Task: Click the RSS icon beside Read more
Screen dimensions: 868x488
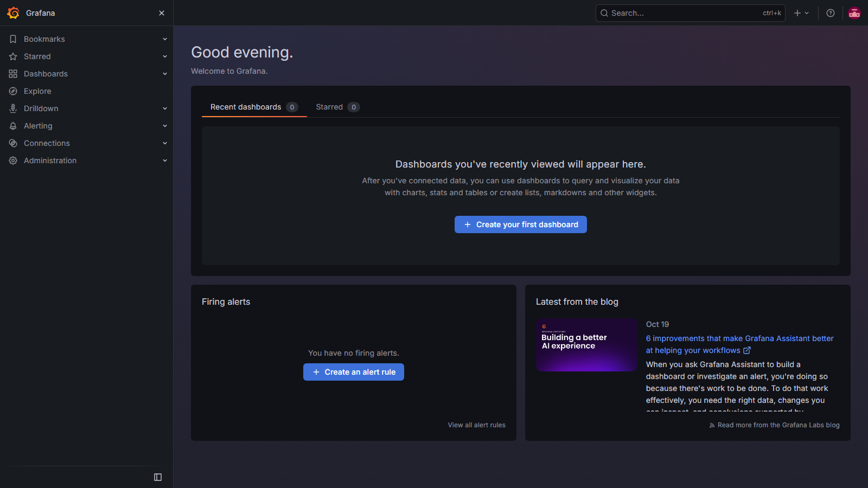Action: tap(712, 425)
